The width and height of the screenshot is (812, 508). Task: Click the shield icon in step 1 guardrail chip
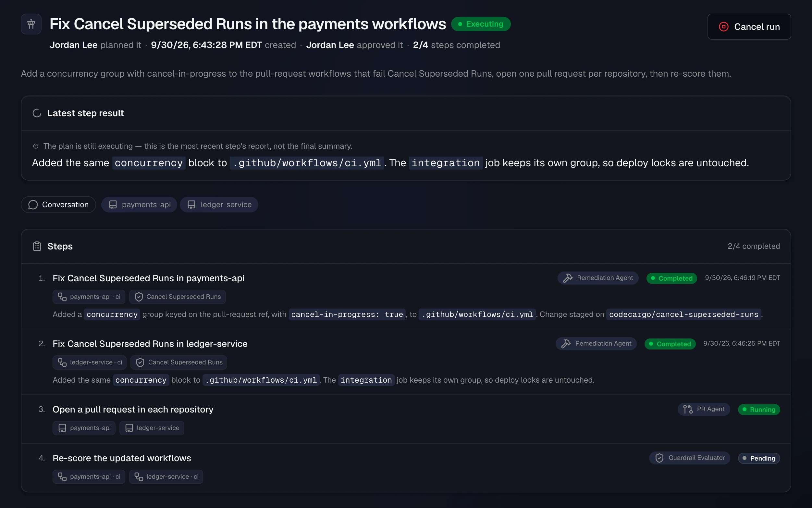[x=139, y=297]
